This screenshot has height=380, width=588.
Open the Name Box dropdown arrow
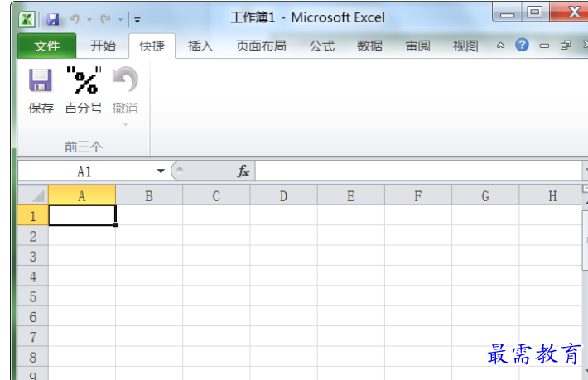point(161,171)
